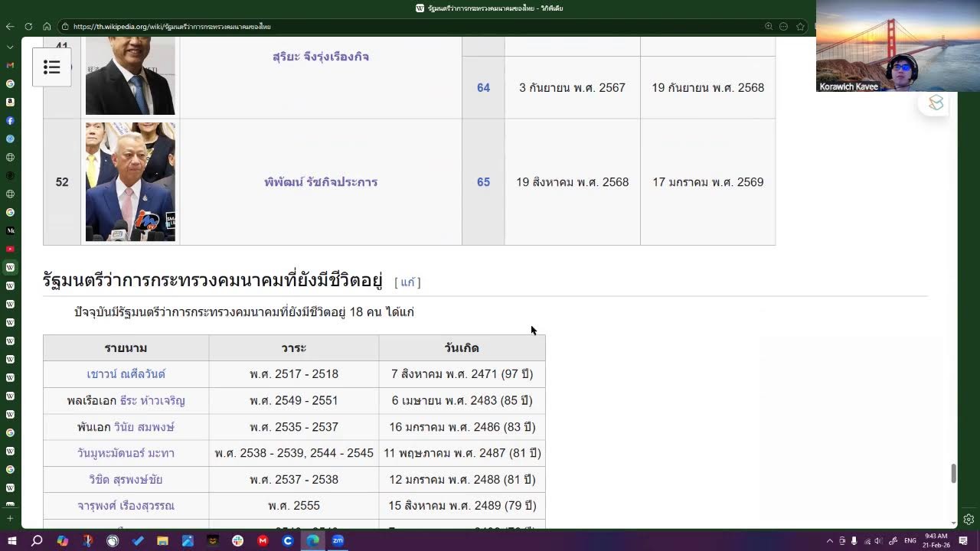Open cabinet number 64 link
Image resolution: width=980 pixels, height=551 pixels.
click(x=483, y=88)
